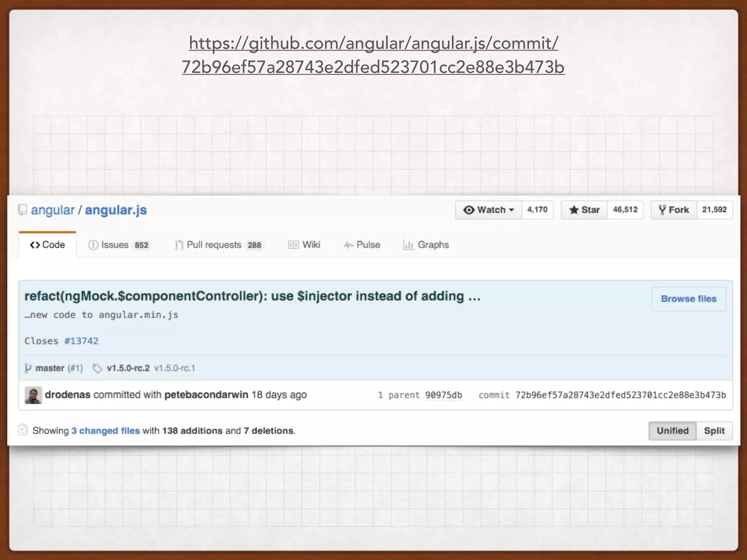Viewport: 747px width, 560px height.
Task: Click the '…new code to angular.min.js' description text
Action: click(101, 315)
